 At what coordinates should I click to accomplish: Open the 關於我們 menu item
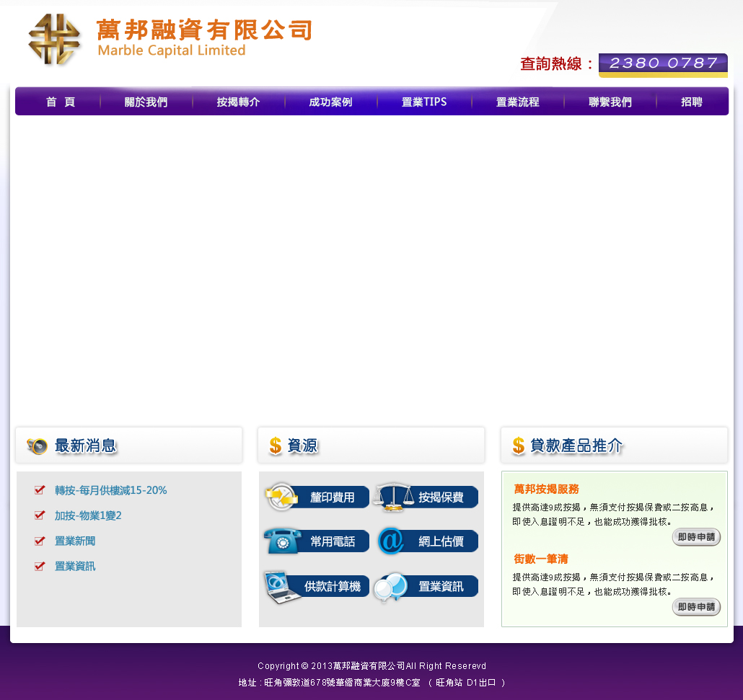(146, 102)
